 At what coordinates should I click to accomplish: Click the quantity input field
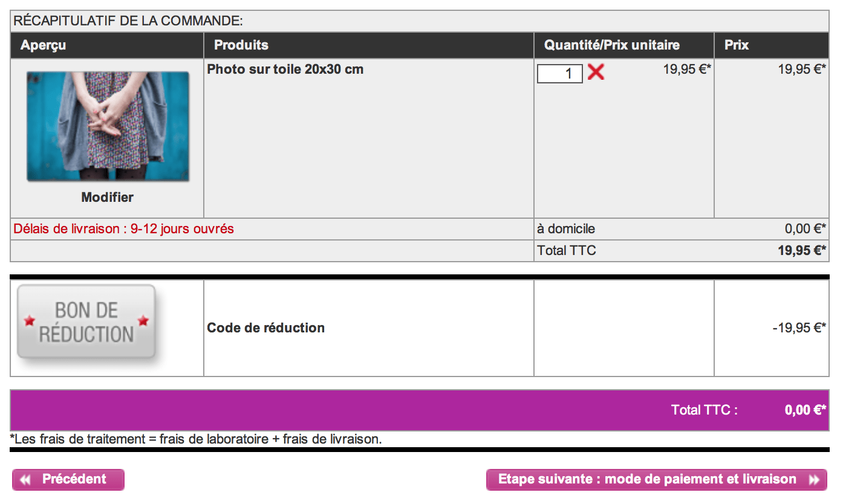point(560,74)
